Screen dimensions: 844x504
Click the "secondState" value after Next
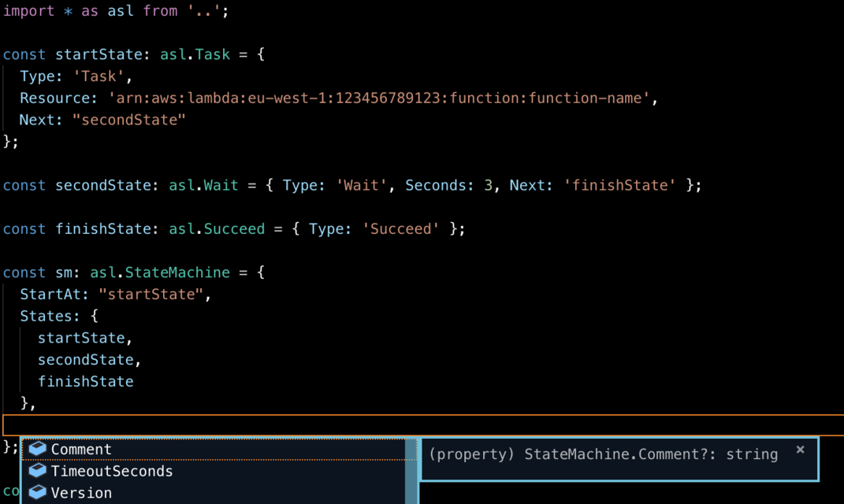tap(128, 120)
